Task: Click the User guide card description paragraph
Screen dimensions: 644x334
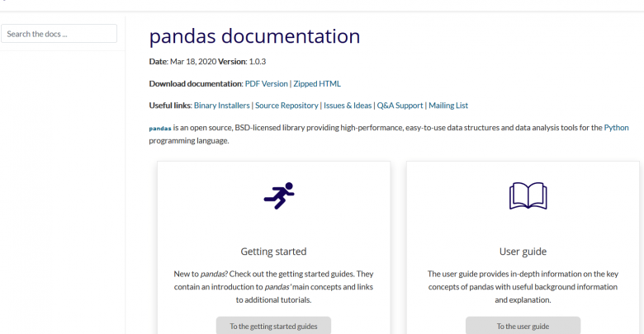Action: (523, 287)
